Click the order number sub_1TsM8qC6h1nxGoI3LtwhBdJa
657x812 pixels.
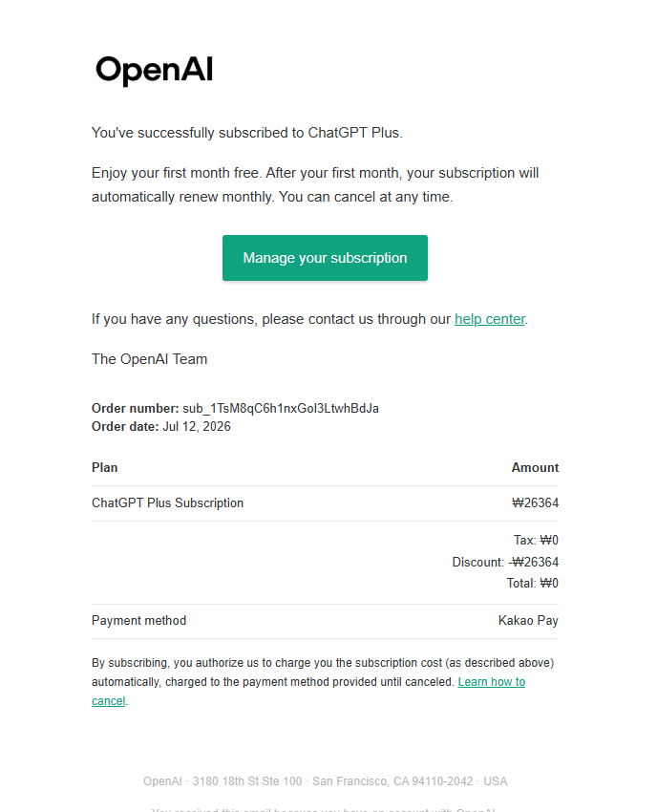[x=281, y=408]
